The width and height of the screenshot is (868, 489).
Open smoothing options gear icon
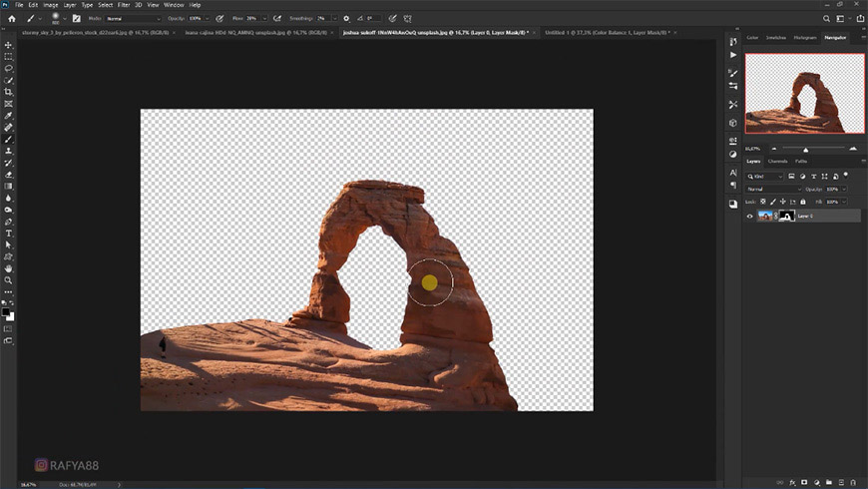point(346,18)
